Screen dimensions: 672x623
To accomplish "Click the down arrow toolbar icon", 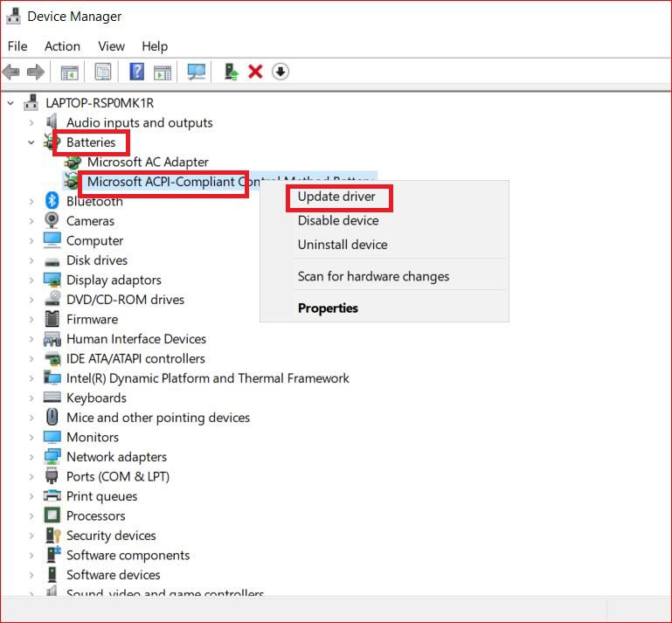I will pos(281,72).
